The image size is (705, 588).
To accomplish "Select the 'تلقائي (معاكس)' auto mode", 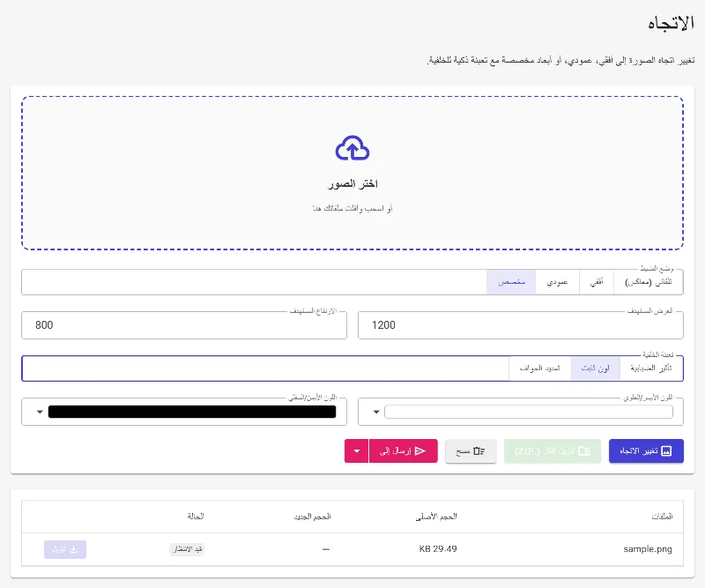I will pos(649,282).
